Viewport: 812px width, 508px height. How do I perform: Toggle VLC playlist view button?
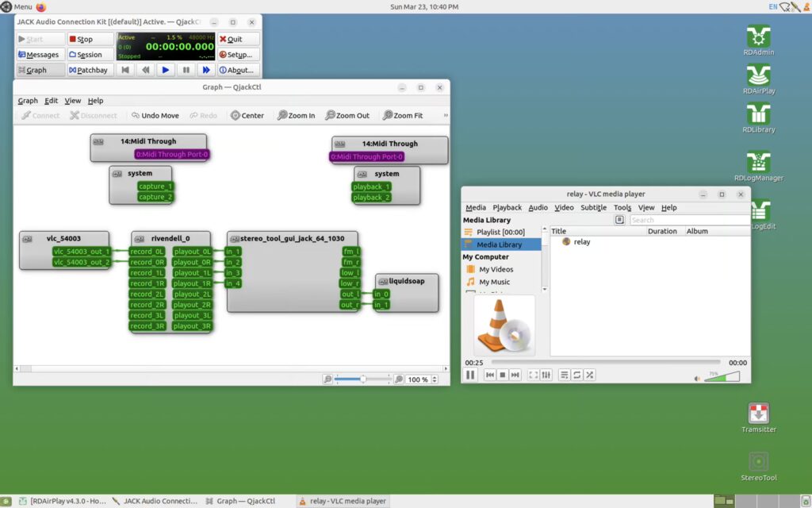[565, 375]
